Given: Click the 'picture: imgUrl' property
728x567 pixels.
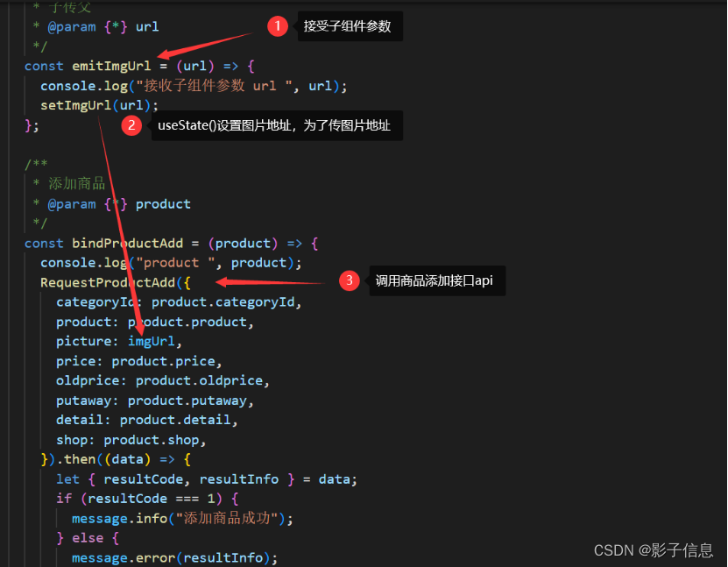Looking at the screenshot, I should (x=119, y=341).
